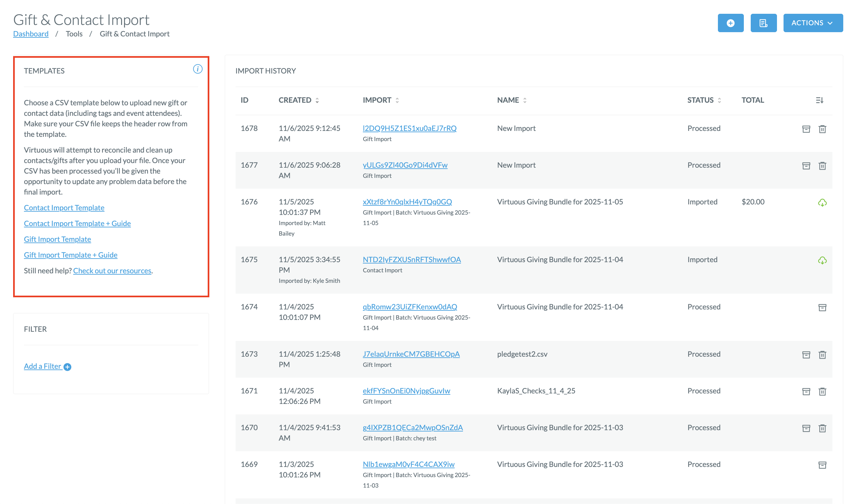Archive import 1678
Viewport: 859px width, 504px height.
point(806,129)
